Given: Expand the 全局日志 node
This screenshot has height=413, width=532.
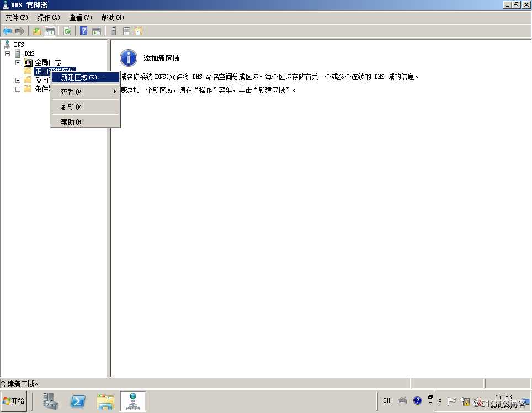Looking at the screenshot, I should click(x=18, y=62).
